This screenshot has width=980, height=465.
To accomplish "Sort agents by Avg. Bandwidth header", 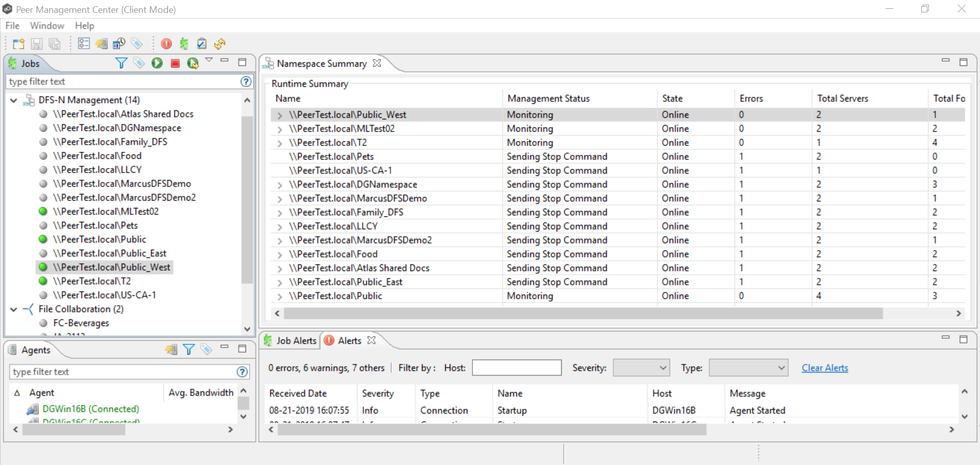I will coord(201,393).
